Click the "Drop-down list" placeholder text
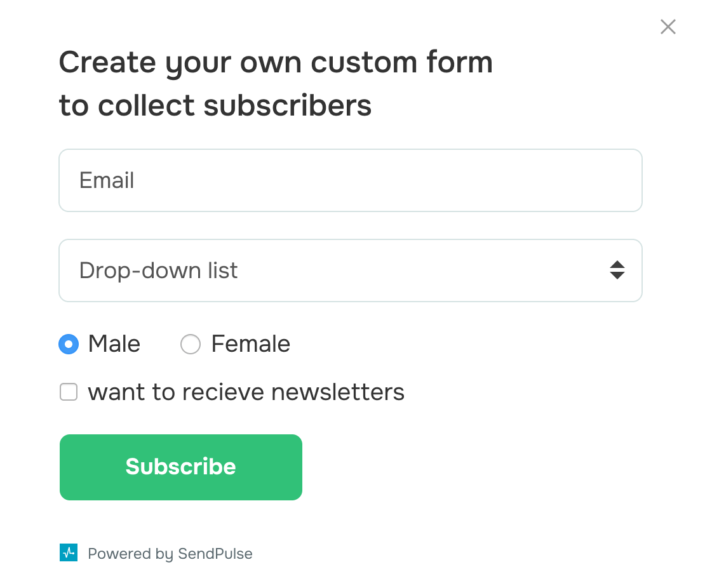 click(x=158, y=271)
